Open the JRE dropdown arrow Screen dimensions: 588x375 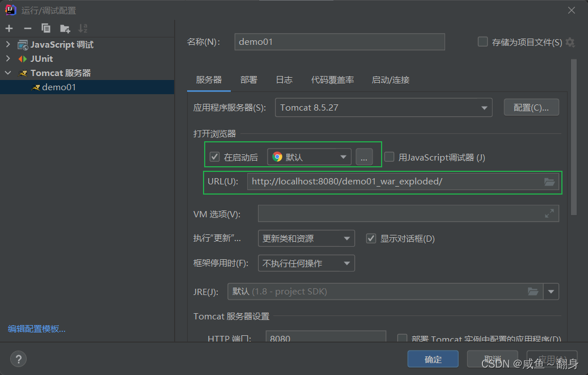(551, 292)
